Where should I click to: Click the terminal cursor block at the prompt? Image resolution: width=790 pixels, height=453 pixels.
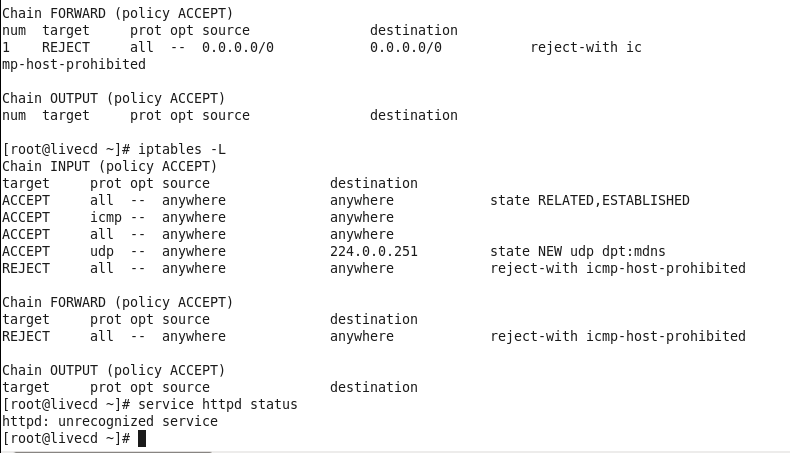point(142,438)
